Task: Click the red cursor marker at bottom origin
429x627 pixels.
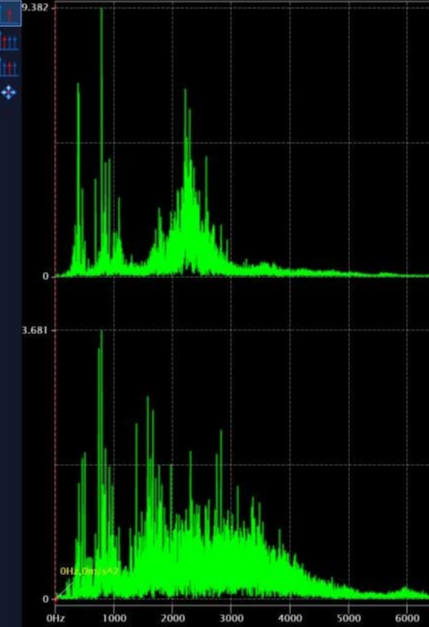Action: [x=56, y=599]
